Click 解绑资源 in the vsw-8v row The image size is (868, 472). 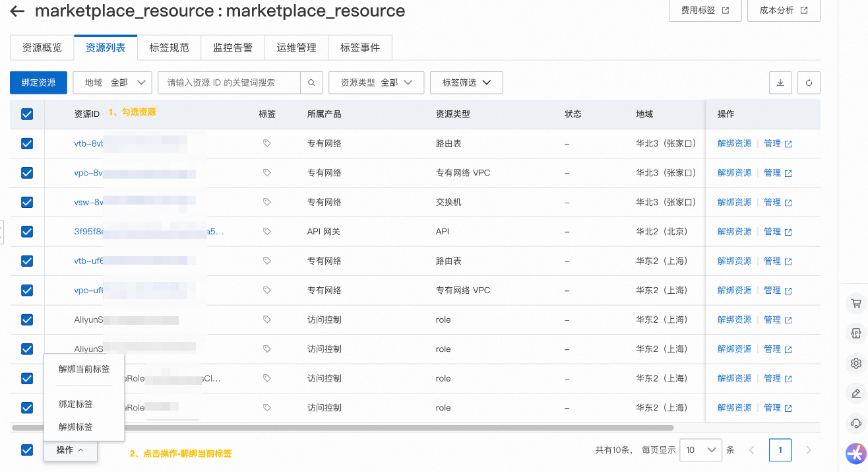click(734, 202)
